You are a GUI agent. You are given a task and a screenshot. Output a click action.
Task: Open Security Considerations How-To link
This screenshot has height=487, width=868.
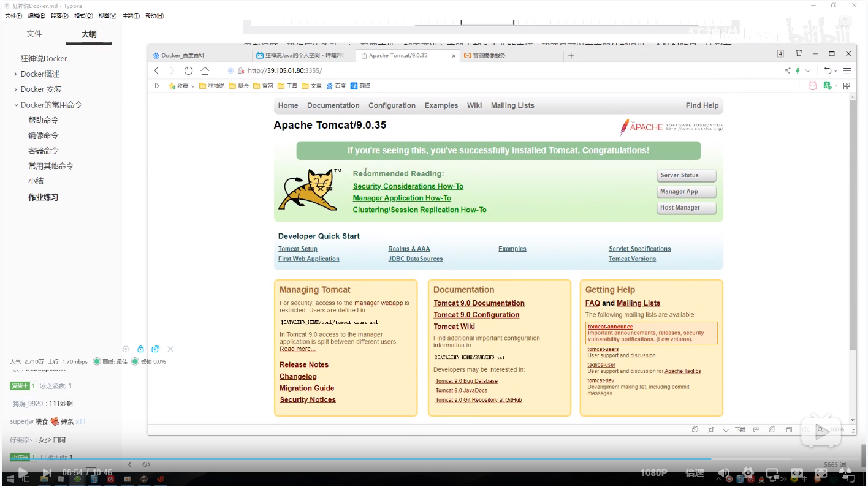[x=408, y=186]
